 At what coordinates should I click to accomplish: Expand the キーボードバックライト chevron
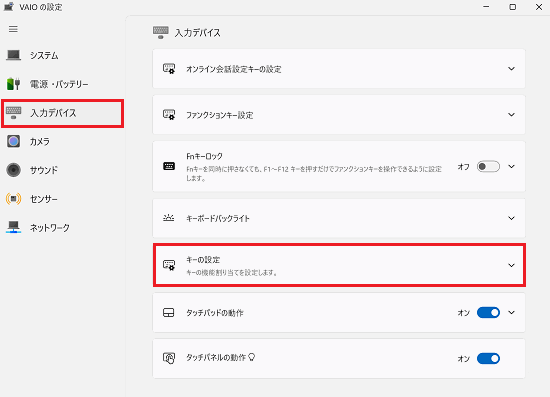[511, 218]
